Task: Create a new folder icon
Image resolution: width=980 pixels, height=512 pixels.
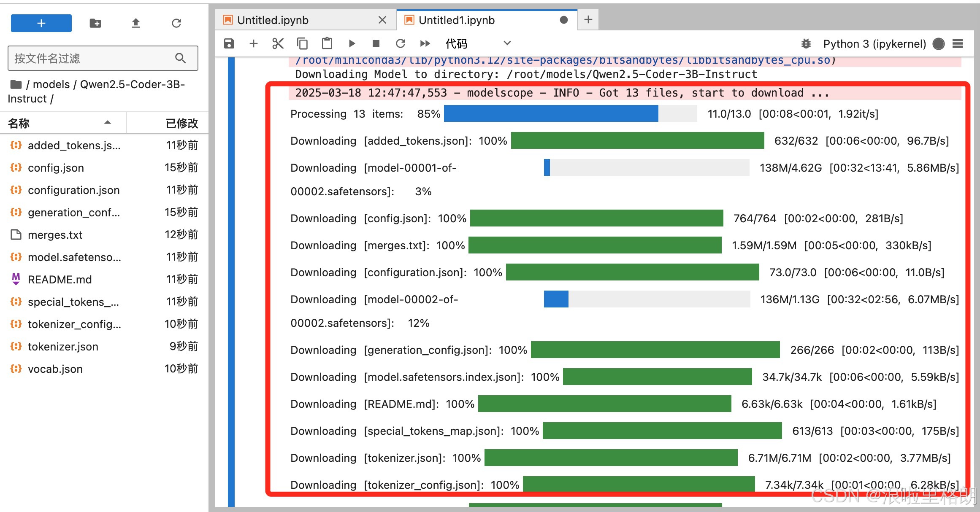Action: click(x=95, y=23)
